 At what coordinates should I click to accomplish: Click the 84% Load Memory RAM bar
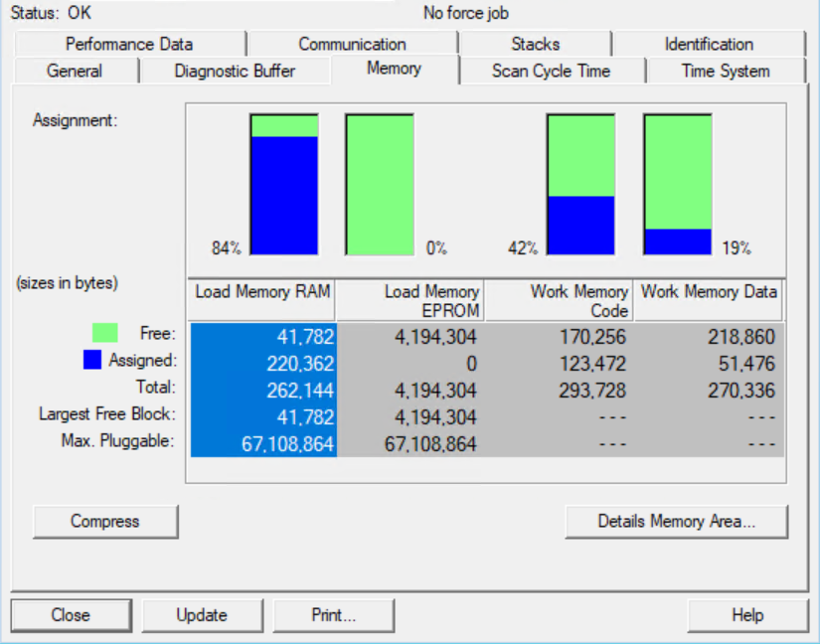point(284,185)
